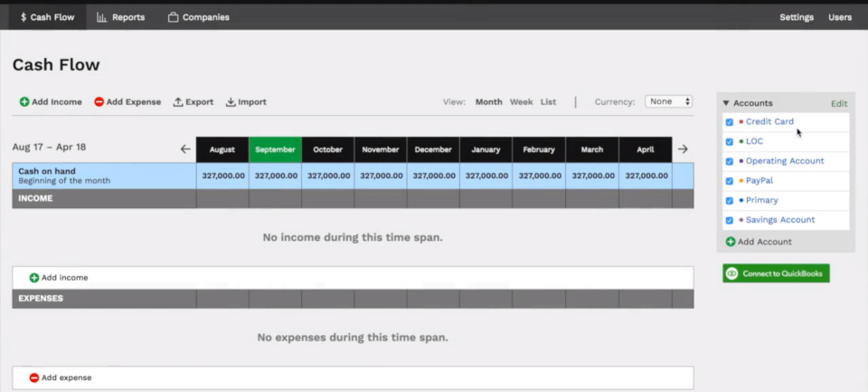Open the Primary account link
868x392 pixels.
point(761,200)
